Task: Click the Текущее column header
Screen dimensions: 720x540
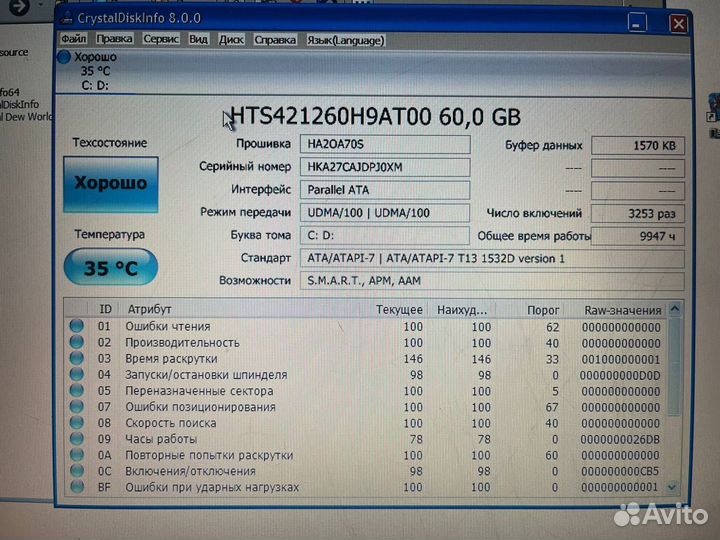Action: pos(399,310)
